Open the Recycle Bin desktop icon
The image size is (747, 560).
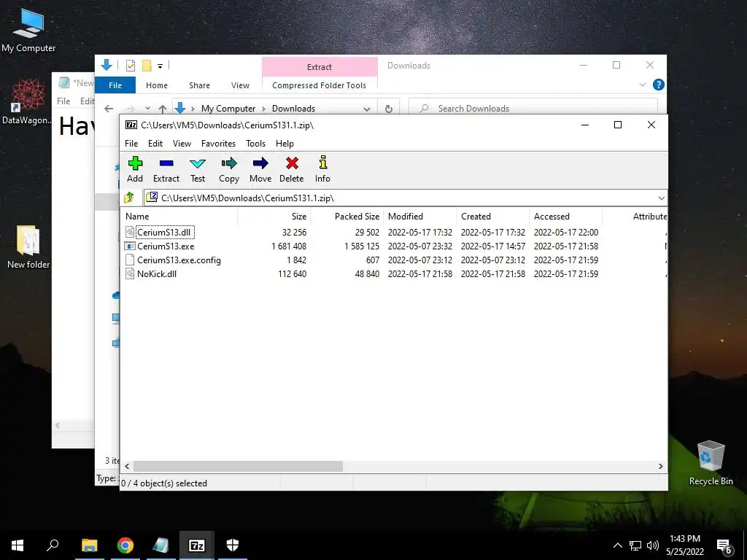point(711,463)
